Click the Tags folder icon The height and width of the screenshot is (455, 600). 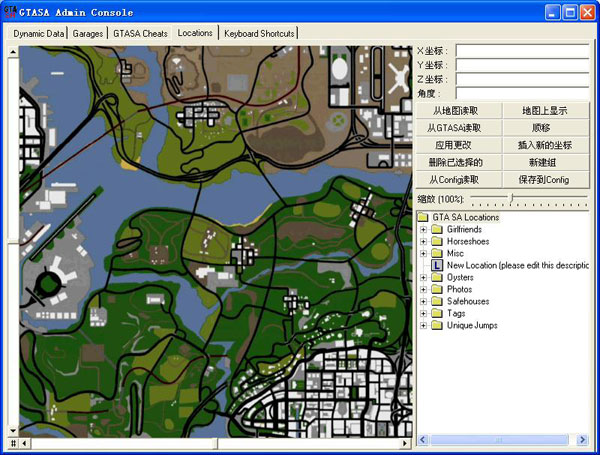pyautogui.click(x=437, y=313)
